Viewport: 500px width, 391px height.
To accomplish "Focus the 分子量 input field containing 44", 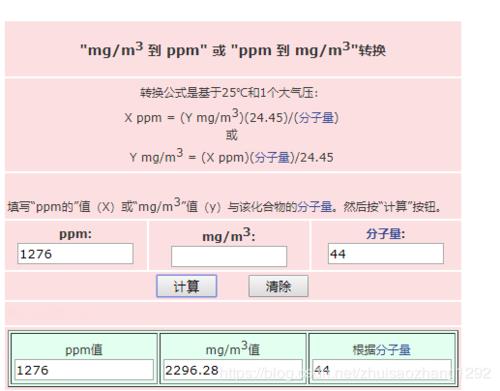I will [386, 254].
